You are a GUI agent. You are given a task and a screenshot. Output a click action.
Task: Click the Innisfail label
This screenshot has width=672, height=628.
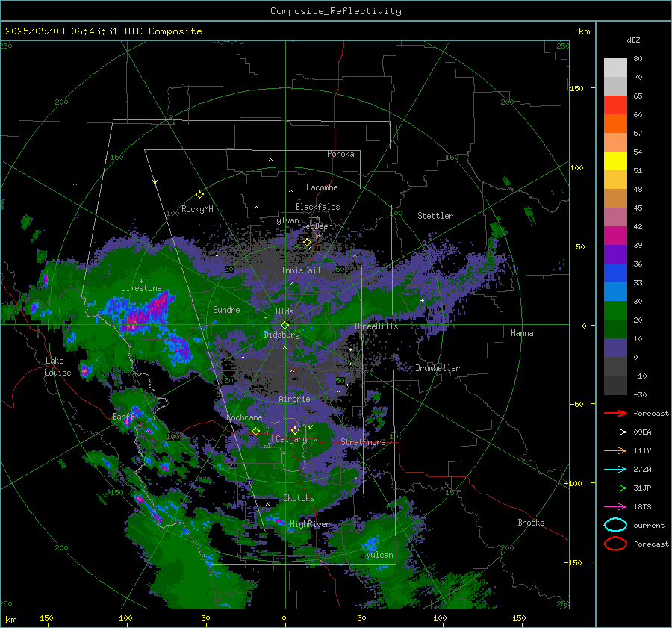(301, 270)
